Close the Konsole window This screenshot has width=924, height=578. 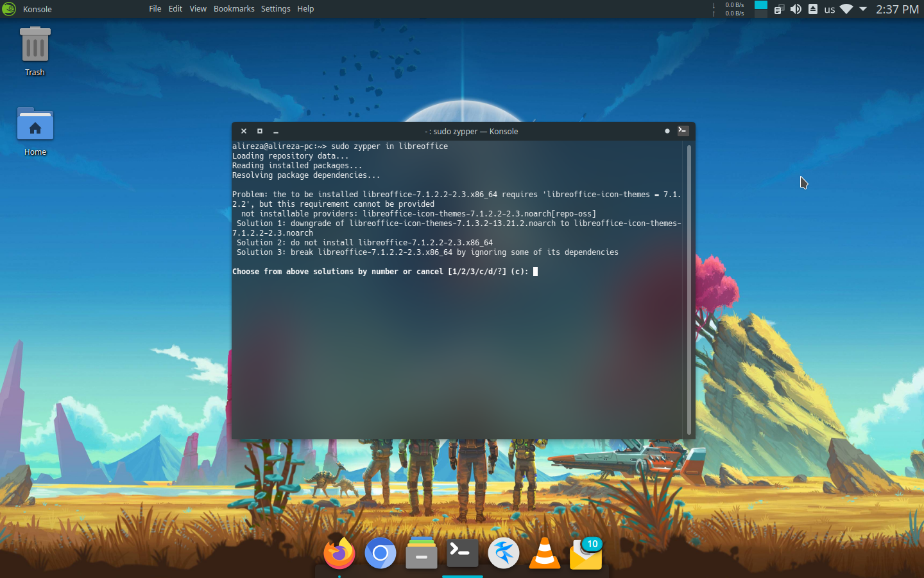244,131
